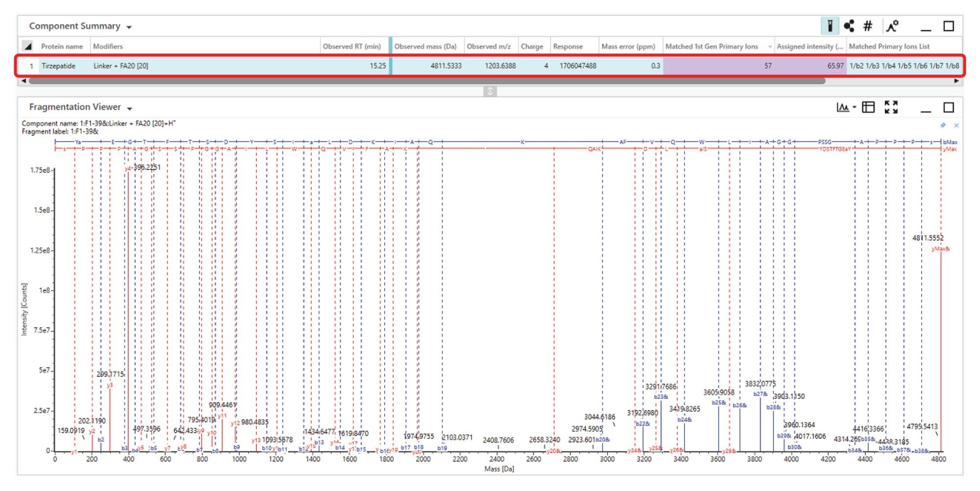
Task: Click peak label 4811.5552
Action: pyautogui.click(x=928, y=238)
